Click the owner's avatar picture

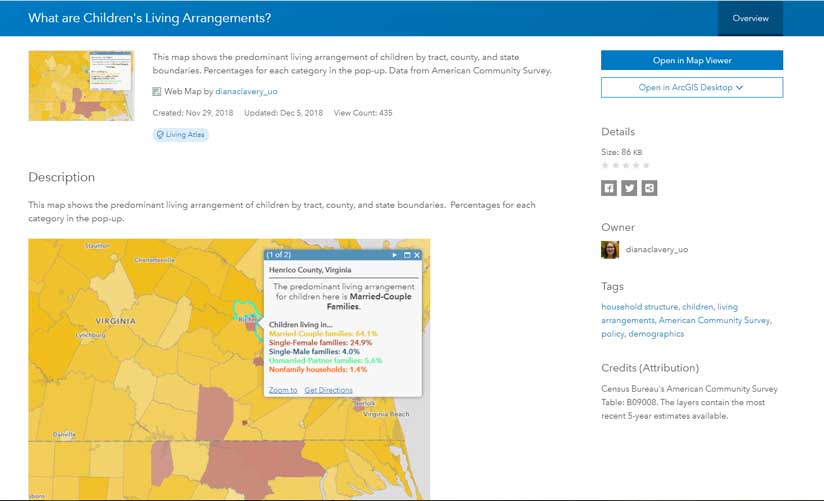pyautogui.click(x=610, y=249)
